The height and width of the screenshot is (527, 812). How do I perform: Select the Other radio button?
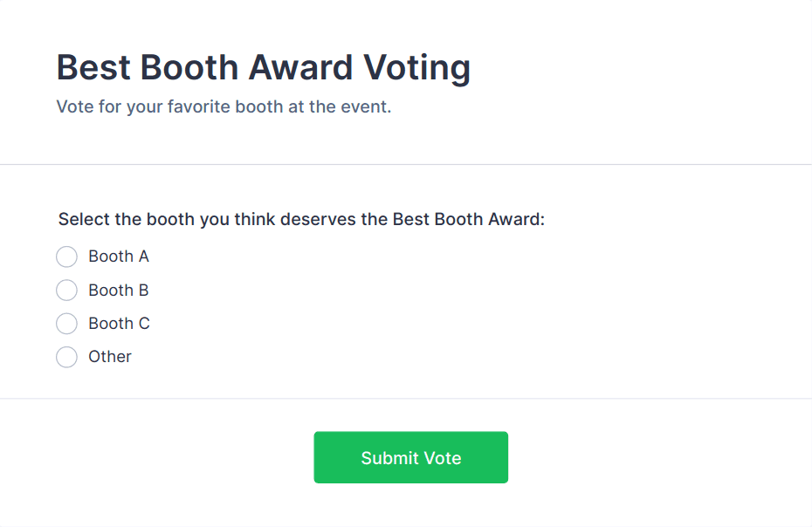point(66,357)
